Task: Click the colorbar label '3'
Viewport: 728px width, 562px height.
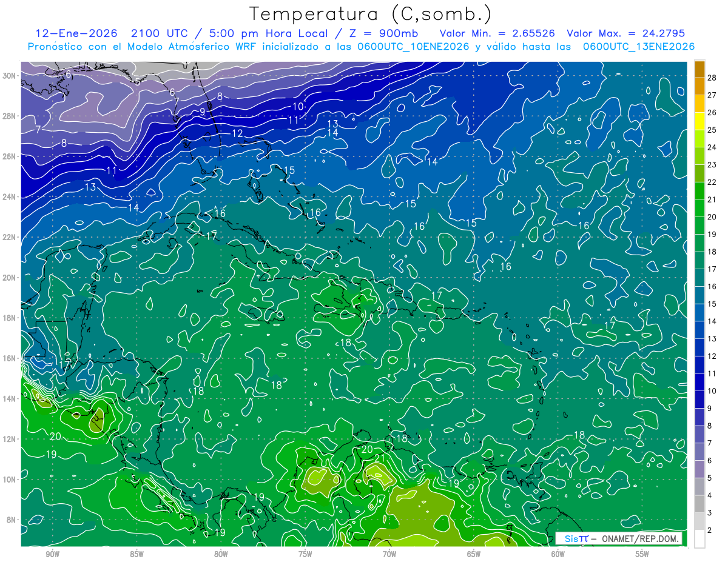Action: click(x=710, y=513)
